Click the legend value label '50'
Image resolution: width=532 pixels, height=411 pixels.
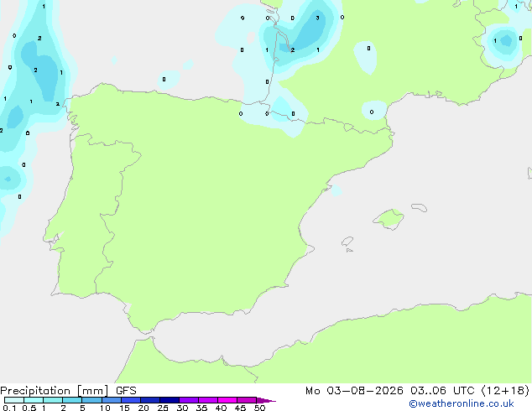pos(259,408)
